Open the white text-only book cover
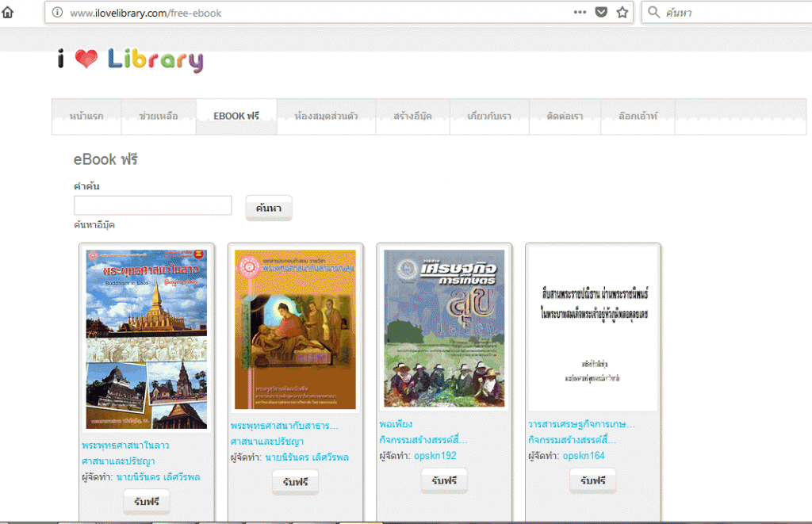The image size is (812, 524). (593, 329)
